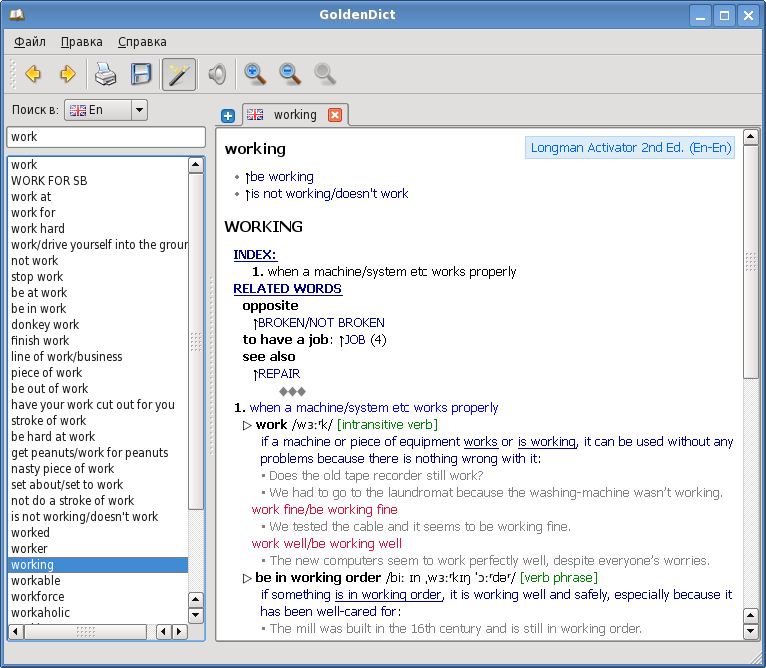Open the Правка menu

point(81,42)
